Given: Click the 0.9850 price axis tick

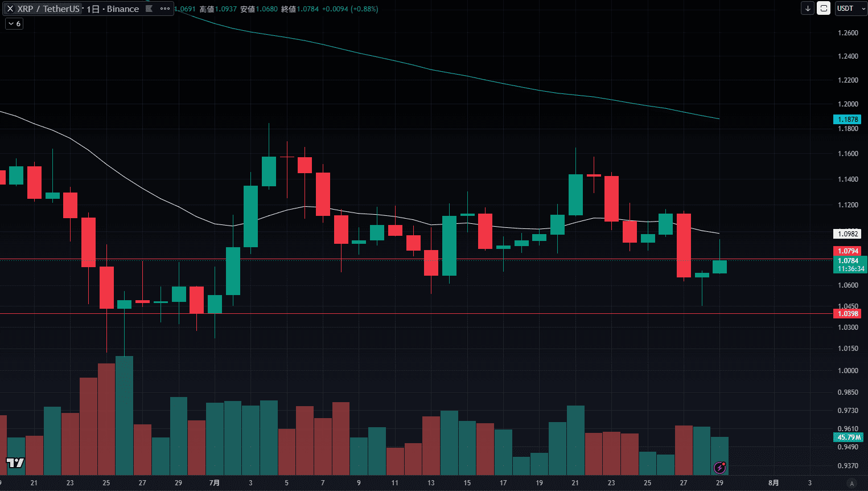Looking at the screenshot, I should coord(848,392).
